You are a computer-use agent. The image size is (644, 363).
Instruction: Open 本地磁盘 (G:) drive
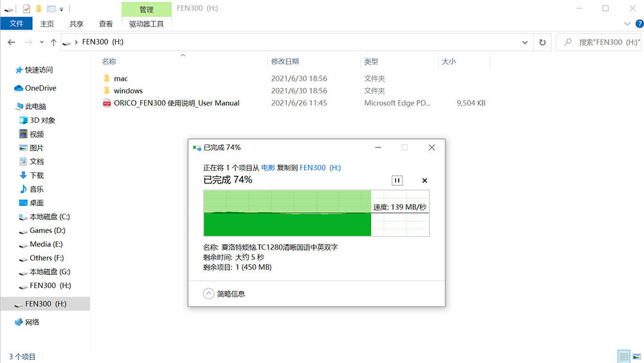click(50, 272)
